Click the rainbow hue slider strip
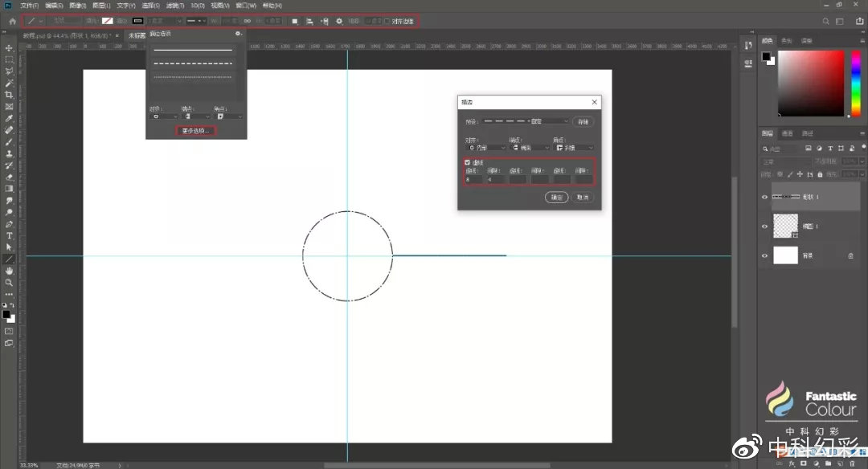Viewport: 868px width, 469px height. click(x=854, y=84)
